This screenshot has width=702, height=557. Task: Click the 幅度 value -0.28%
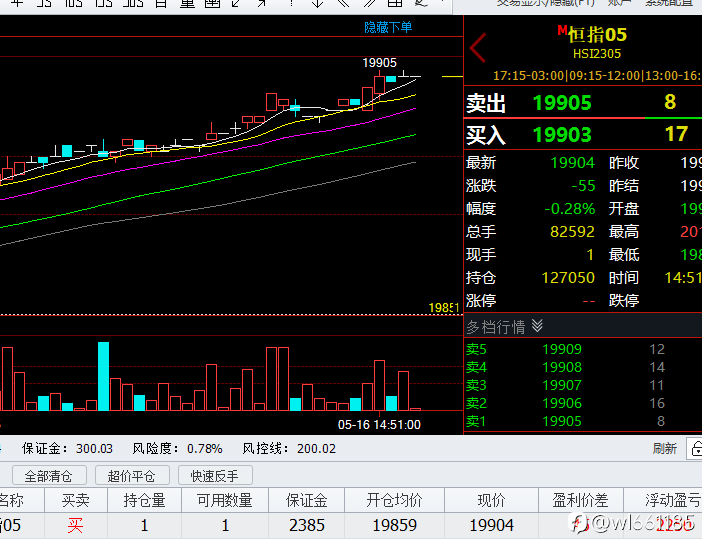pyautogui.click(x=569, y=209)
